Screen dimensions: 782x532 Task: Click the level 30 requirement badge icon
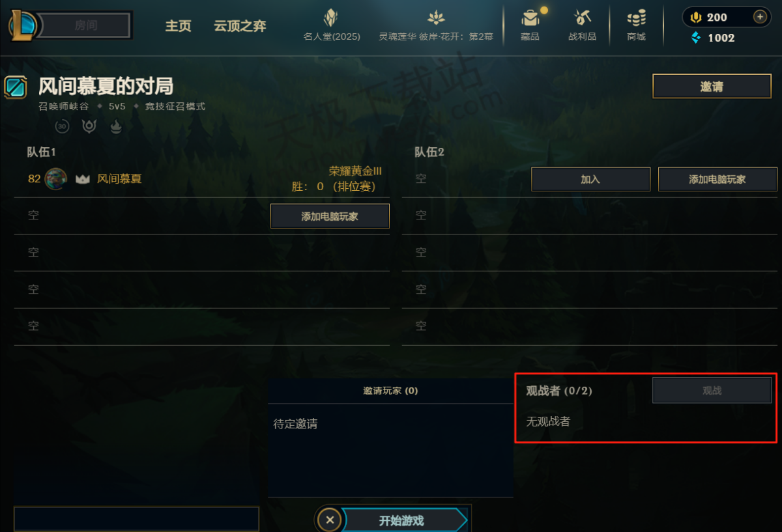62,126
